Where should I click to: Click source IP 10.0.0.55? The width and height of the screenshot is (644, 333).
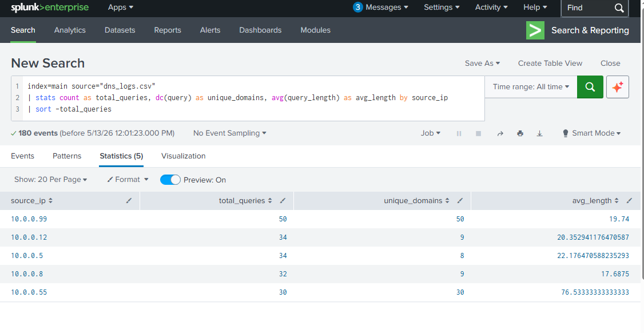29,292
